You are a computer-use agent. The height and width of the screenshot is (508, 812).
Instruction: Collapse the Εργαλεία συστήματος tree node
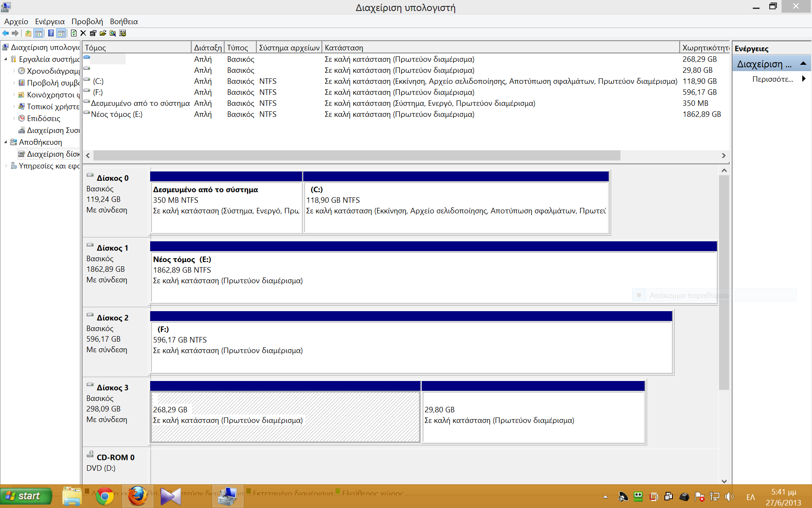click(x=5, y=59)
